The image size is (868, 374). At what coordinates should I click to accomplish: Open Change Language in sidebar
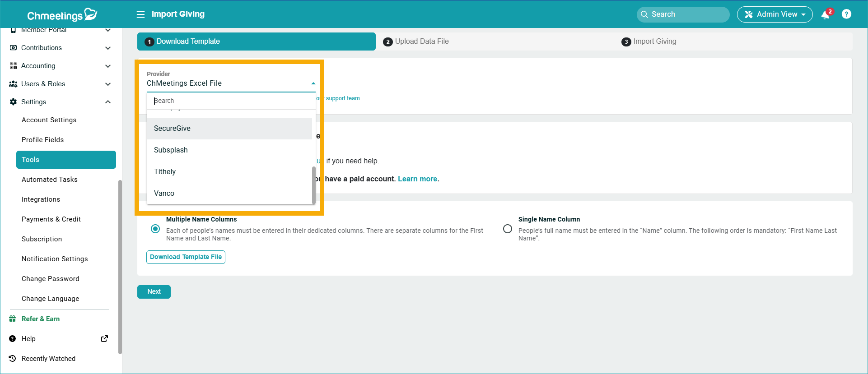(50, 299)
